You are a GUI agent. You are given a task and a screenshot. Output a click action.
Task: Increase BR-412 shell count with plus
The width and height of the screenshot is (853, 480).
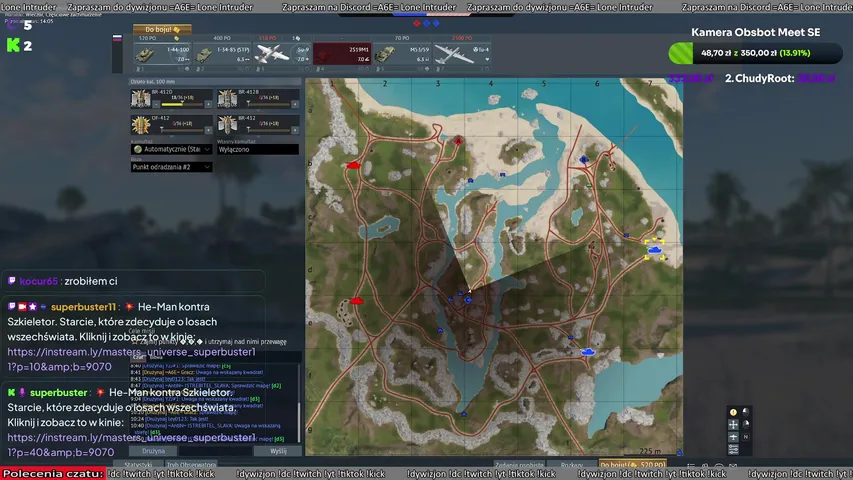(295, 130)
